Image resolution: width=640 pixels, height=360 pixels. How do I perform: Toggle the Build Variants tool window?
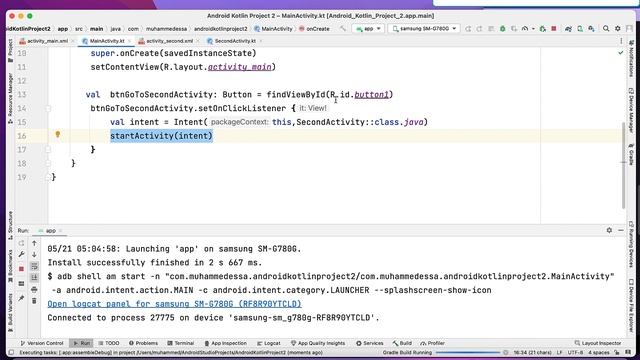tap(10, 312)
